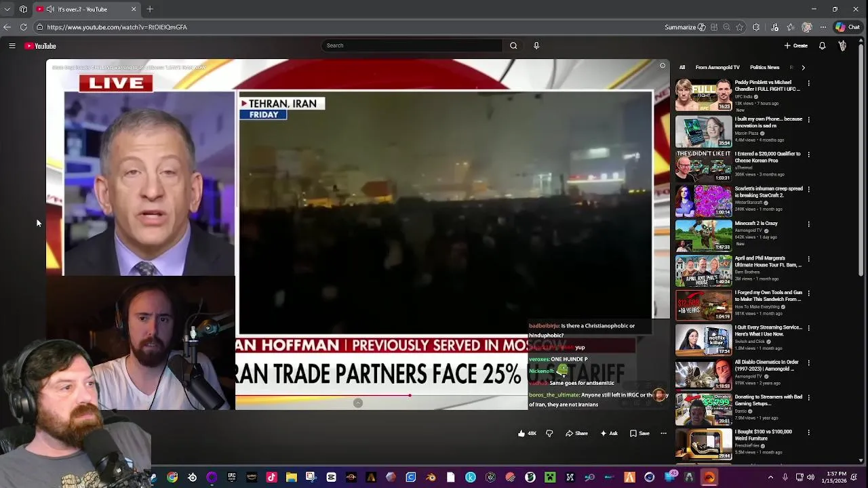Start voice search with microphone icon
Viewport: 868px width, 488px height.
pyautogui.click(x=536, y=45)
